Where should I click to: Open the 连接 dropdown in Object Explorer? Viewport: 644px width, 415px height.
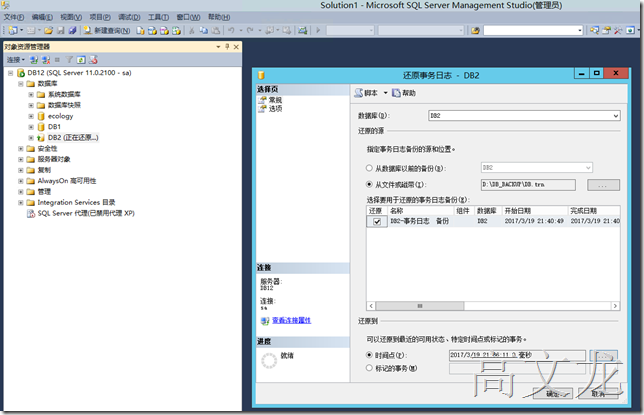(16, 60)
